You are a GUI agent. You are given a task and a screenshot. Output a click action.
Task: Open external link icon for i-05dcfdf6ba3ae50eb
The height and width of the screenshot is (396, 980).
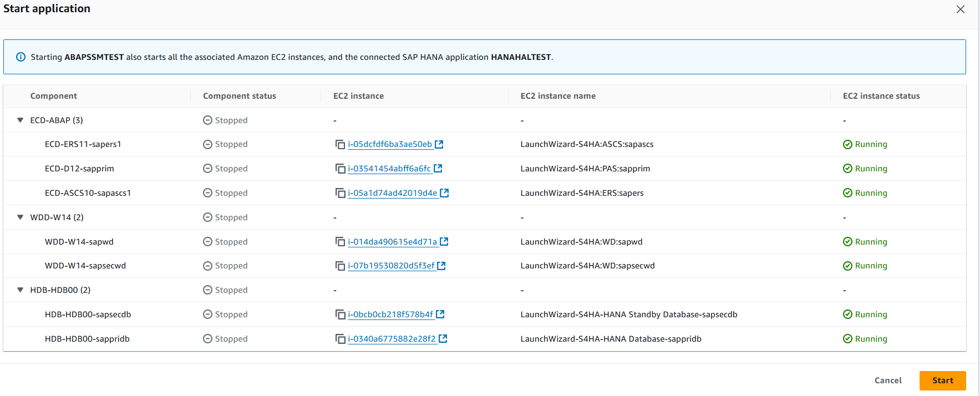(439, 144)
